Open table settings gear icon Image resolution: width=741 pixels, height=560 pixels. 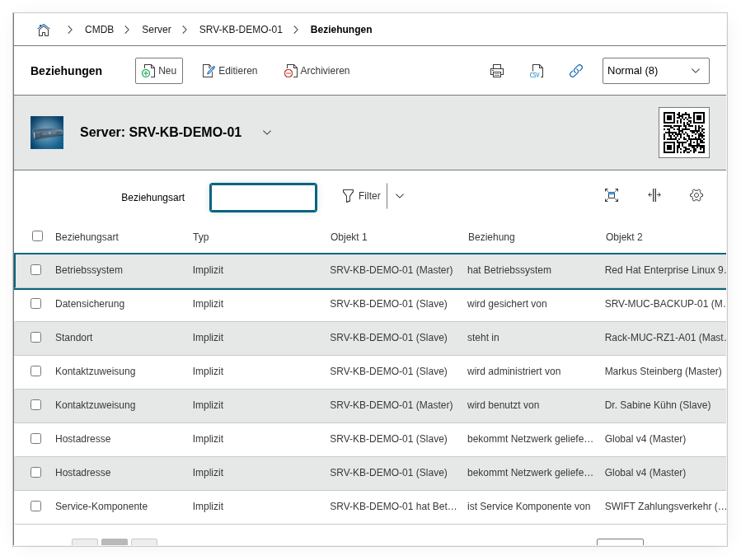[696, 195]
